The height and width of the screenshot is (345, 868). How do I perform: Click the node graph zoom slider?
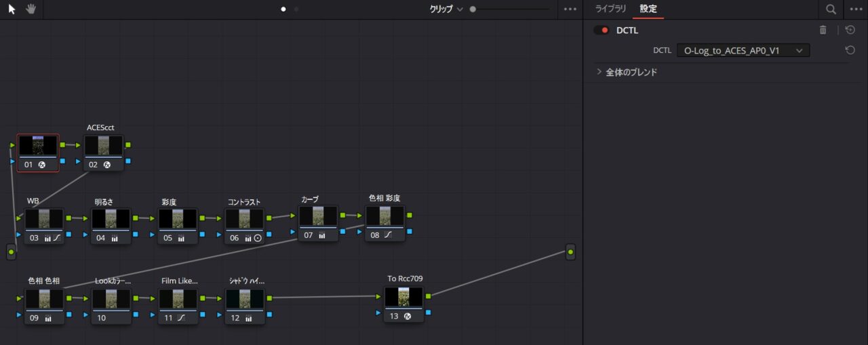pos(510,9)
